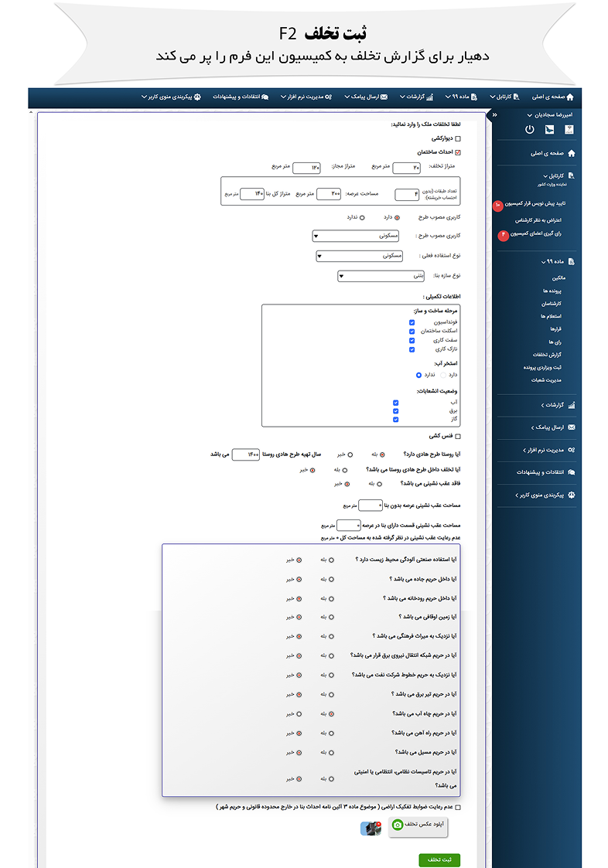
Task: Click the icon beside پیکربندی منوی کاربر in sidebar
Action: coord(572,494)
